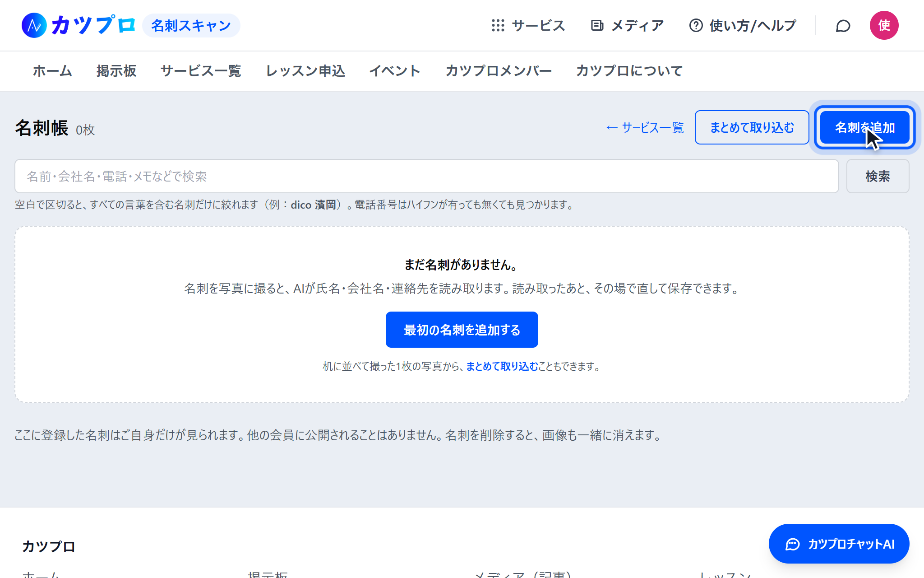Go to the ホーム nav item
This screenshot has width=924, height=578.
pos(52,71)
